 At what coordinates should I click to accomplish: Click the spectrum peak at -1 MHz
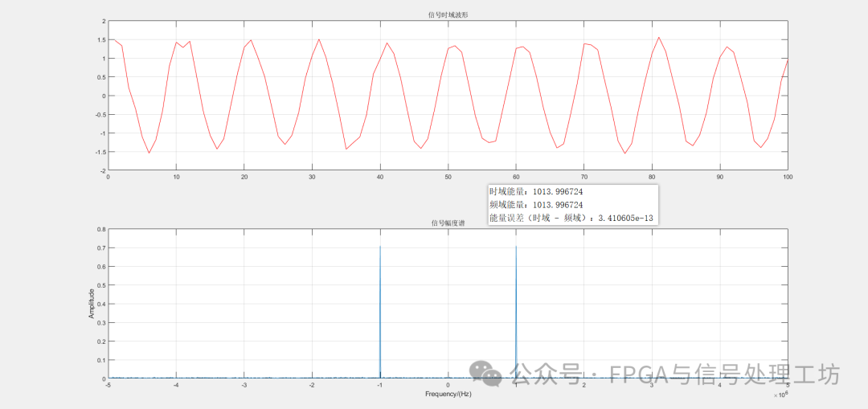pyautogui.click(x=379, y=312)
